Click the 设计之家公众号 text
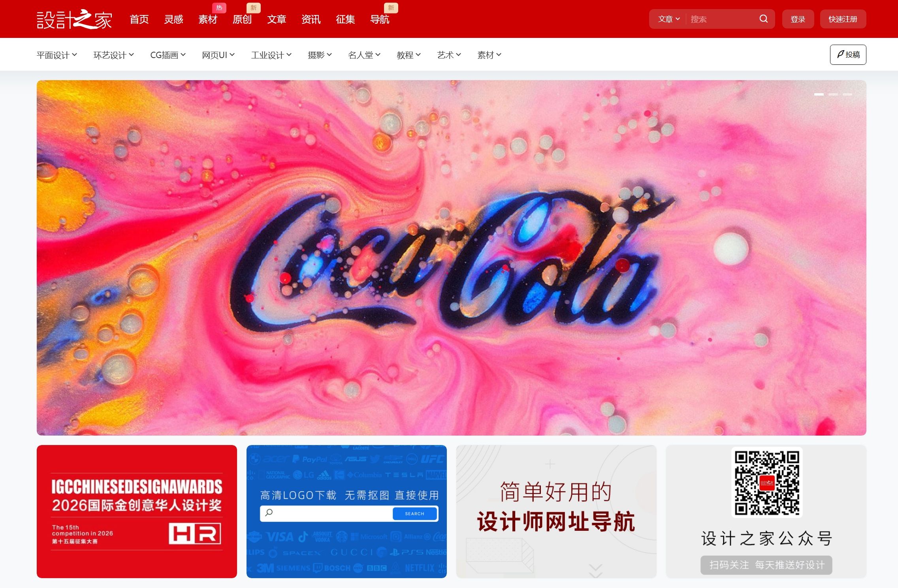Viewport: 898px width, 588px height. [x=766, y=539]
